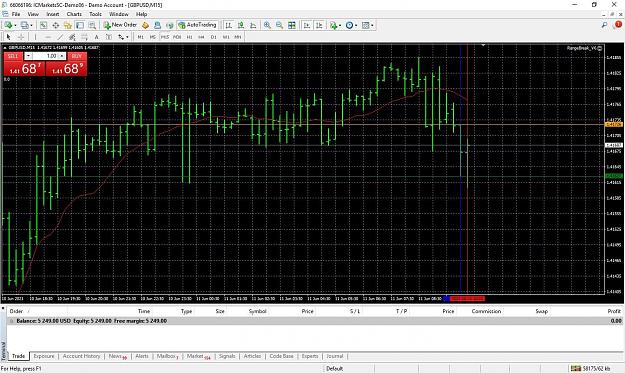
Task: Sort orders by Profit column header
Action: (614, 311)
